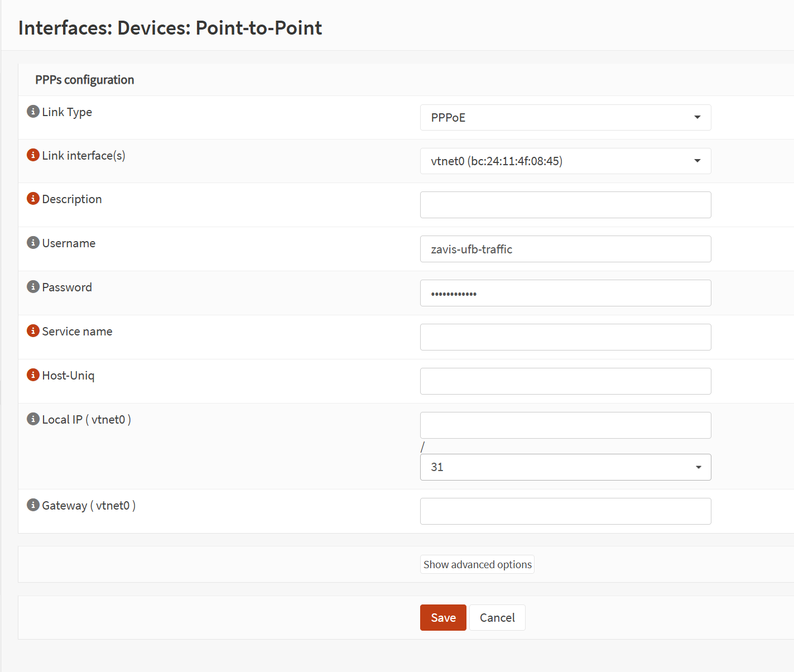
Task: Show help for Service name
Action: click(33, 331)
